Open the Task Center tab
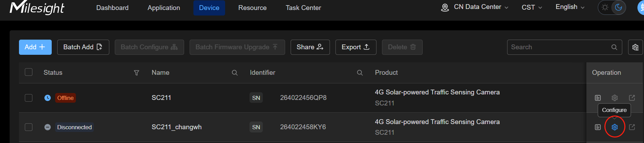The height and width of the screenshot is (143, 644). (x=303, y=8)
